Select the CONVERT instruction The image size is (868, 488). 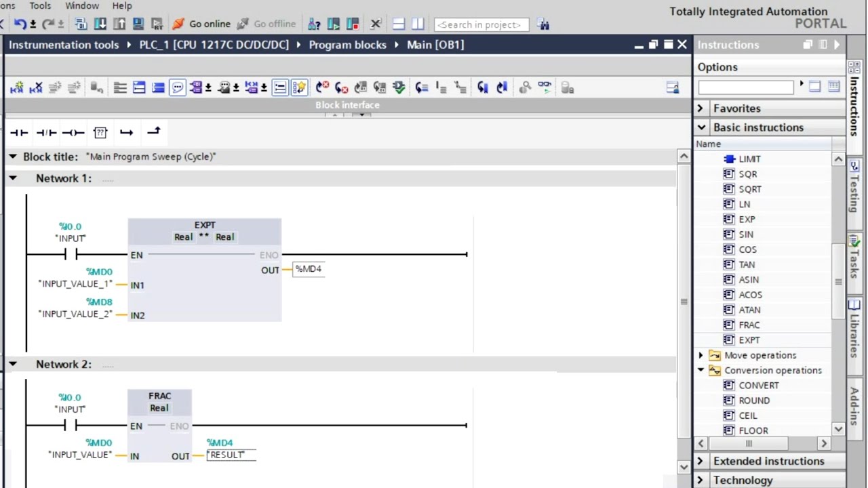[x=759, y=386]
